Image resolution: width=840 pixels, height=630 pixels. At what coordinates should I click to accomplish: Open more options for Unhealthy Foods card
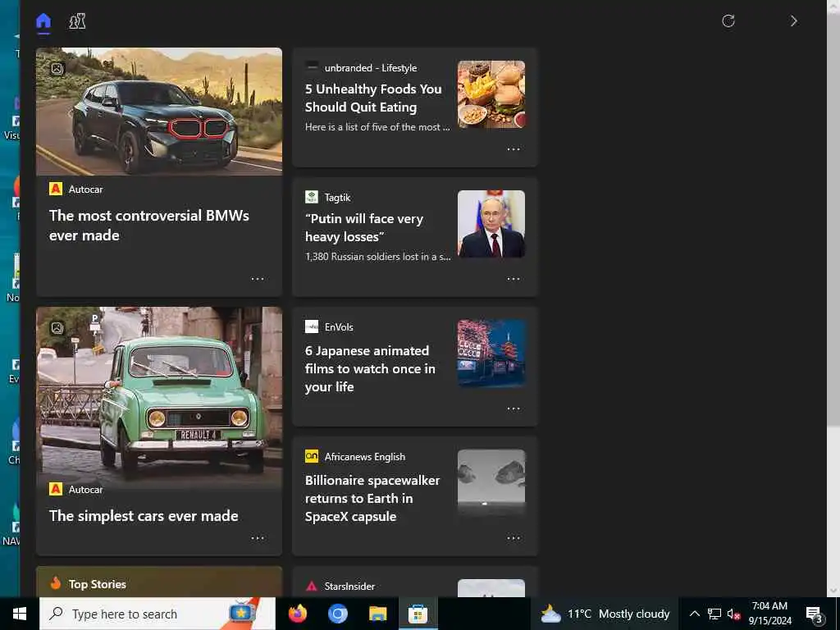point(514,149)
